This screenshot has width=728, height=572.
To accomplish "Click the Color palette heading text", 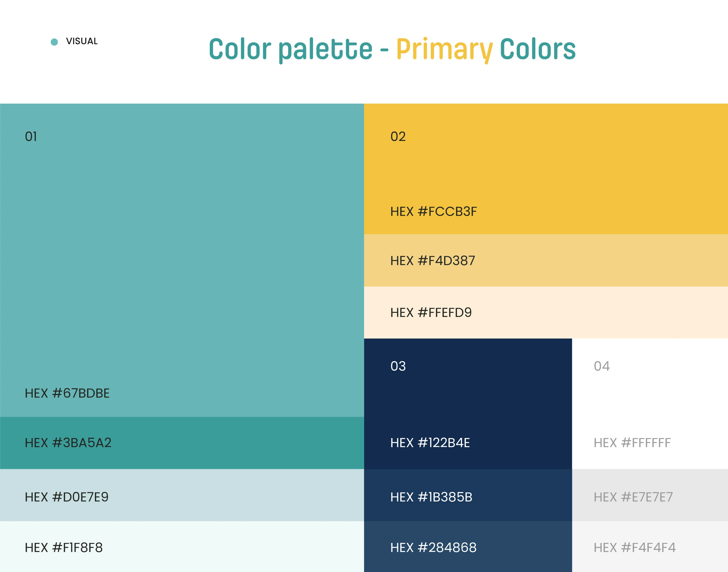I will [290, 50].
